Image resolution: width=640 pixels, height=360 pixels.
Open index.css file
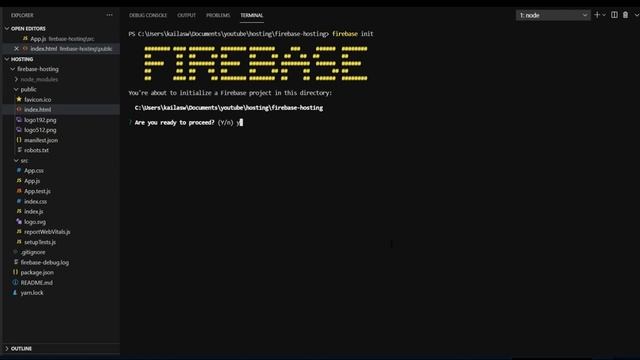pos(36,201)
